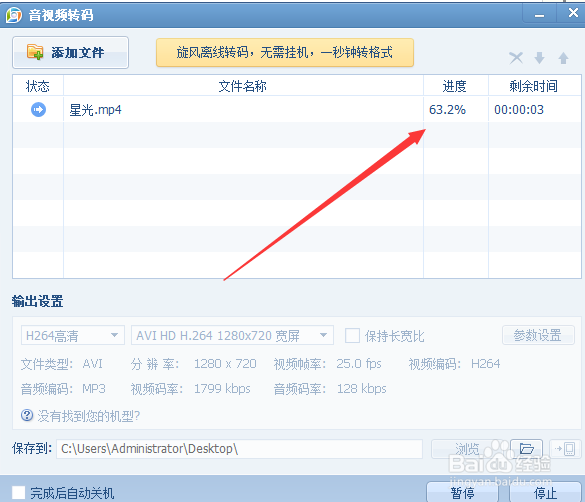Open the AVI HD H.264 1280x720 宽屏 dropdown
The image size is (585, 502).
[232, 335]
